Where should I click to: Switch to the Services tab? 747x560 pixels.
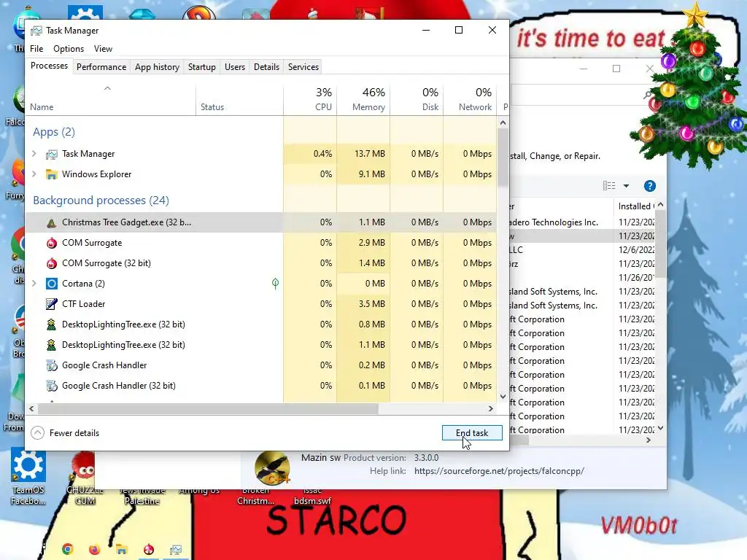[x=303, y=67]
